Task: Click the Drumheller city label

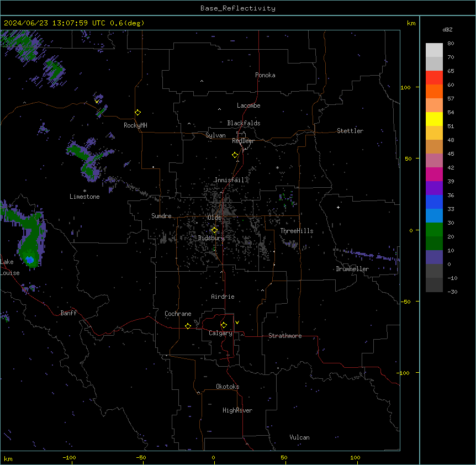Action: pos(352,269)
